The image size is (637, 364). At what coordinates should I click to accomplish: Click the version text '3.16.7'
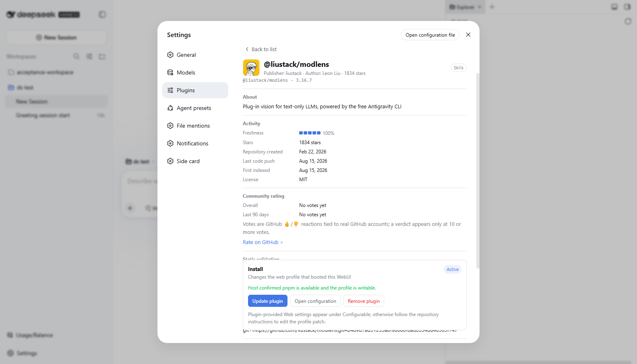point(304,81)
